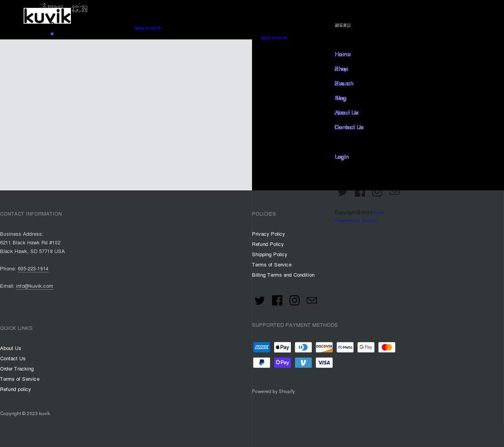Viewport: 504px width, 447px height.
Task: Open Refund Policy under Policies
Action: point(268,244)
